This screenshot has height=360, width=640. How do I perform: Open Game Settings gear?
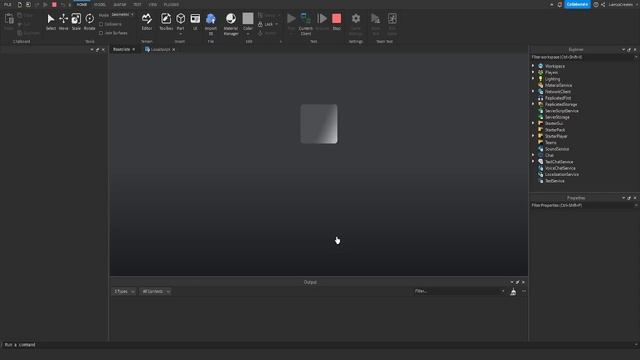356,19
